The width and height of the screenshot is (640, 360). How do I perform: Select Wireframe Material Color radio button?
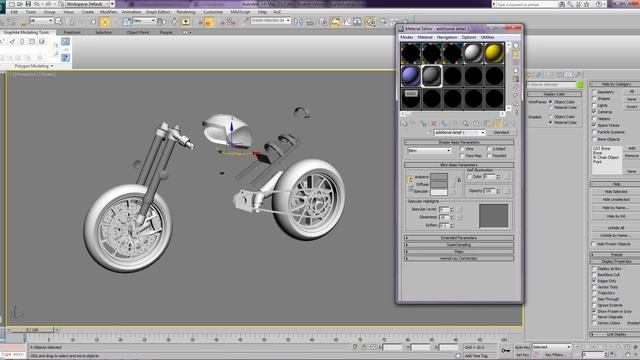[x=551, y=107]
